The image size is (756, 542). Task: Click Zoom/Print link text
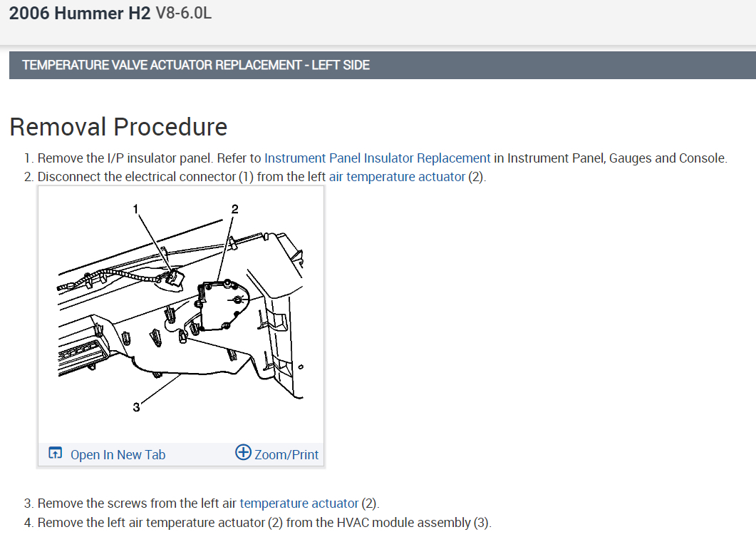coord(286,455)
